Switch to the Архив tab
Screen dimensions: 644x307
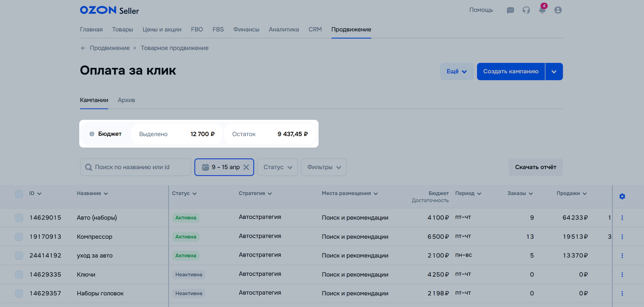click(x=126, y=100)
